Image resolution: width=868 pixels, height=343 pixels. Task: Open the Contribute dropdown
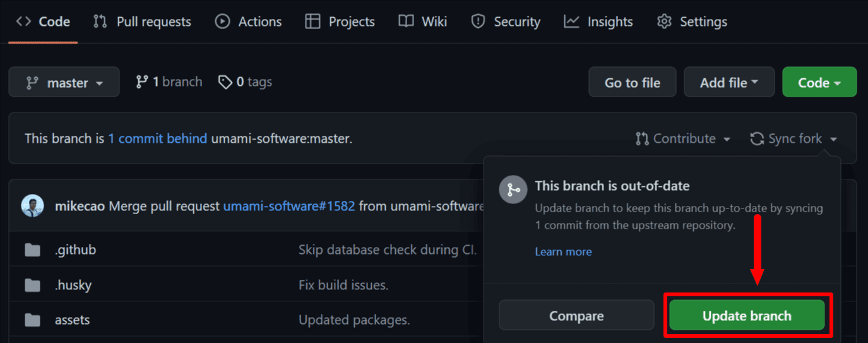point(683,138)
